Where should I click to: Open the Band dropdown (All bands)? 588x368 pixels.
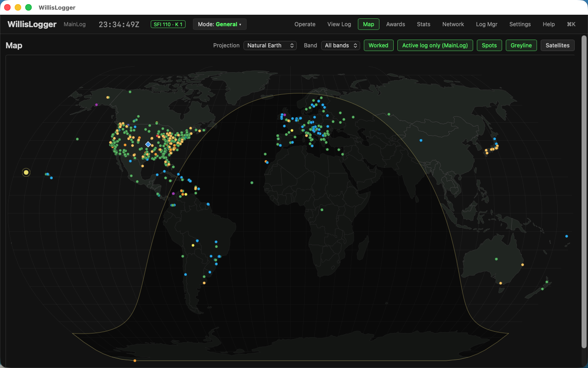[x=340, y=46]
